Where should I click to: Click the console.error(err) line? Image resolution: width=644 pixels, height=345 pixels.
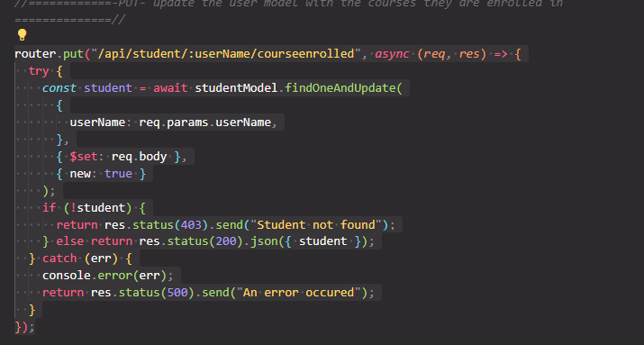point(107,275)
